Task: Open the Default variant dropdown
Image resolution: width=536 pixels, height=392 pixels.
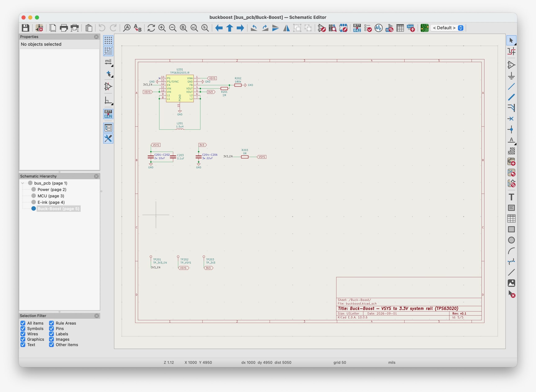Action: (x=447, y=28)
